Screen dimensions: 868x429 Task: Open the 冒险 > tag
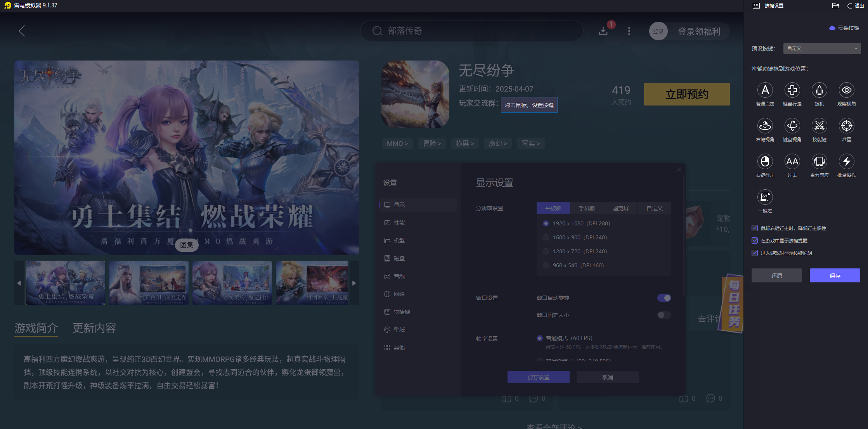[432, 144]
